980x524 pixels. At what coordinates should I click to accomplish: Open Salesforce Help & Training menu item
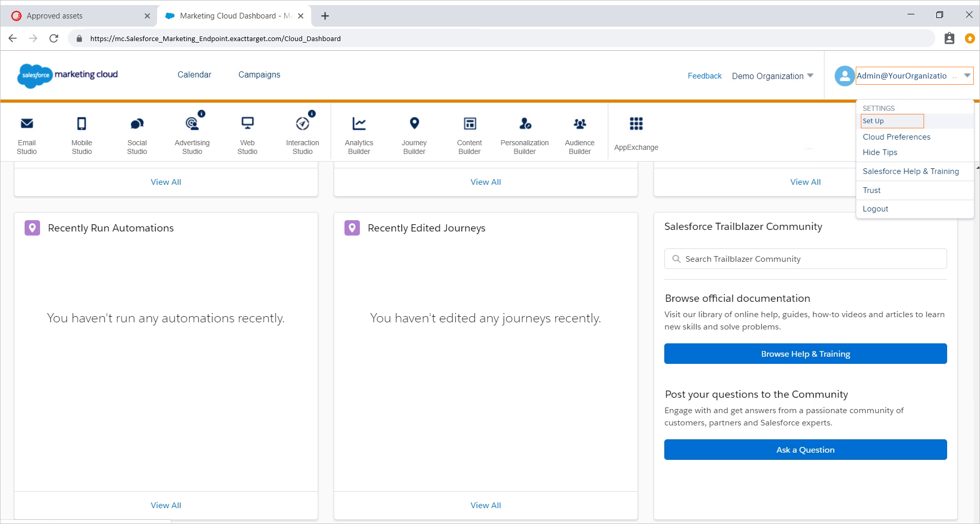click(x=911, y=171)
